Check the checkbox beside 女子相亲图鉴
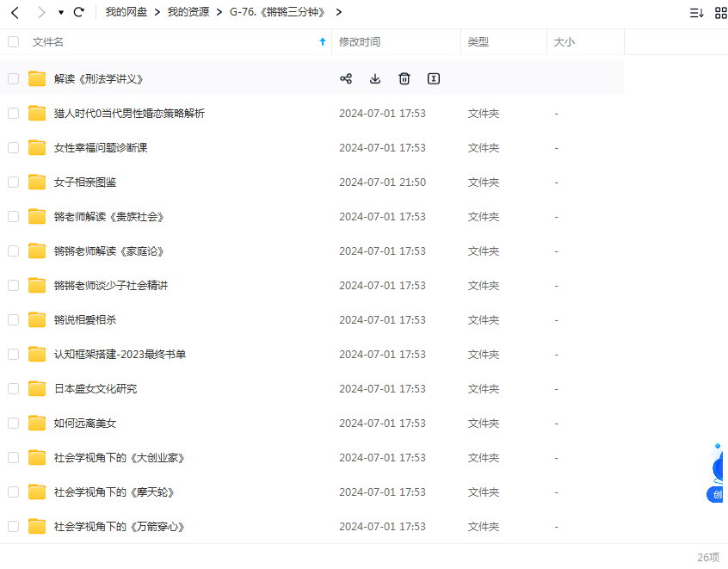 pyautogui.click(x=13, y=182)
